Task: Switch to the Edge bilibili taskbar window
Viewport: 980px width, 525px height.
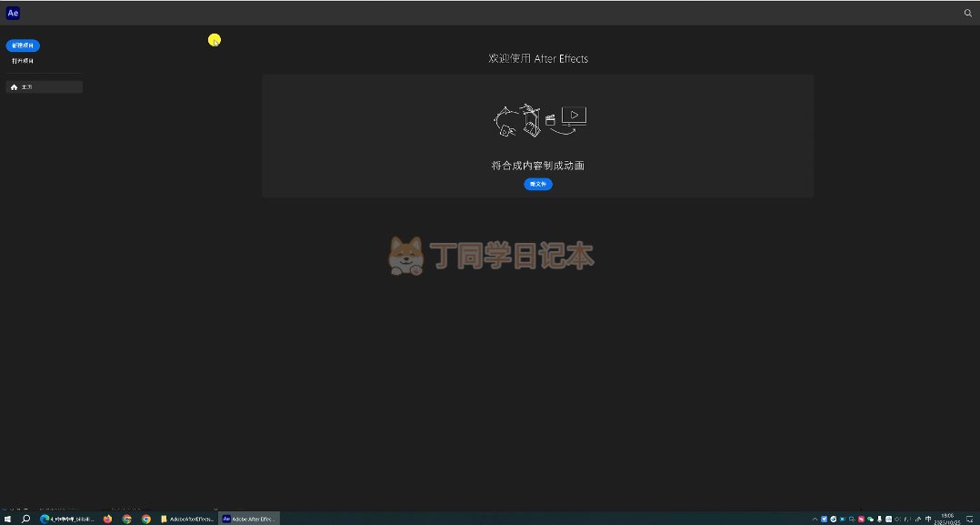Action: [67, 519]
